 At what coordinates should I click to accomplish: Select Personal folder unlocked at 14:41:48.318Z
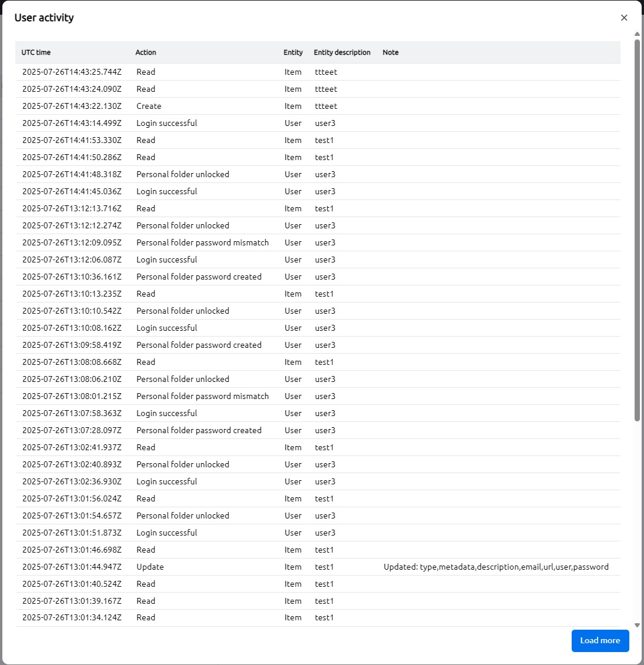coord(183,174)
